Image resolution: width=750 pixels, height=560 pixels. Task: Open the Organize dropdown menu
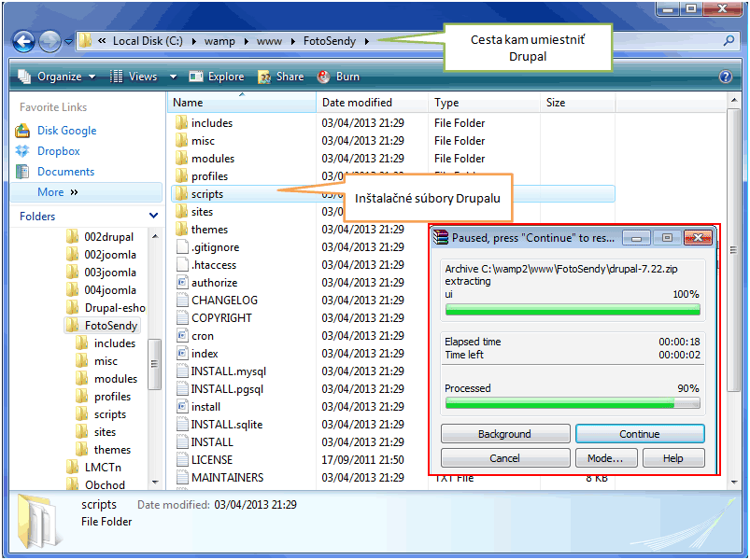coord(57,77)
